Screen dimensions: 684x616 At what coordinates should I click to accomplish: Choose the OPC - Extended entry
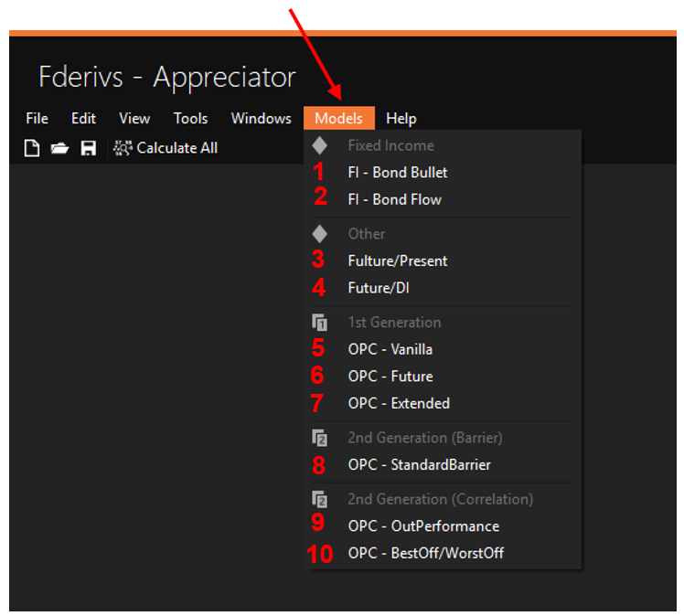[x=398, y=403]
